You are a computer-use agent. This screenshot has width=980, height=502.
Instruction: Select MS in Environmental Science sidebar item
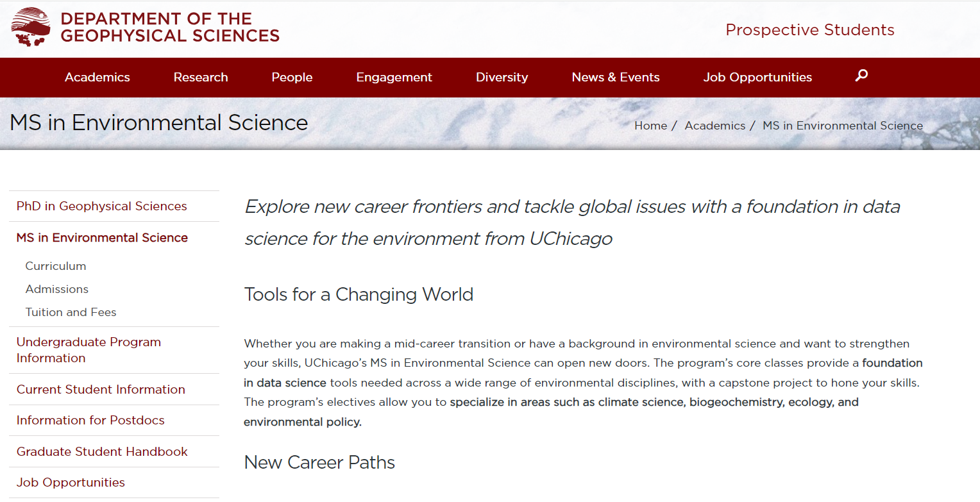(103, 238)
